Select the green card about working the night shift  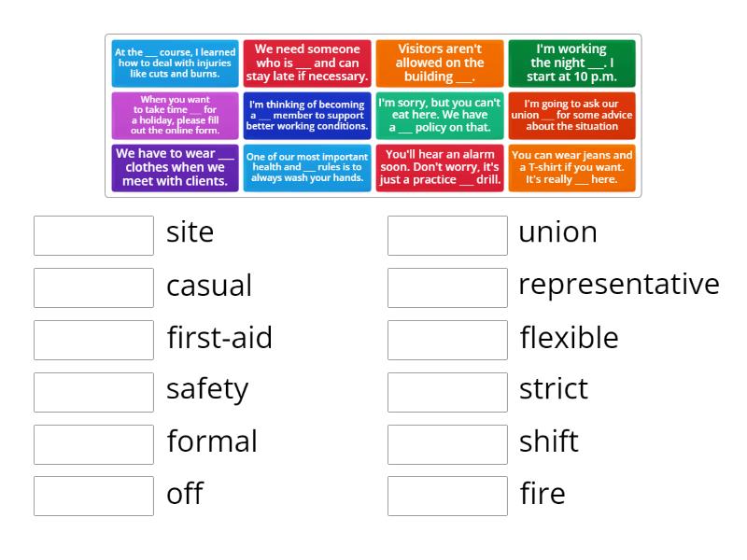pyautogui.click(x=572, y=63)
